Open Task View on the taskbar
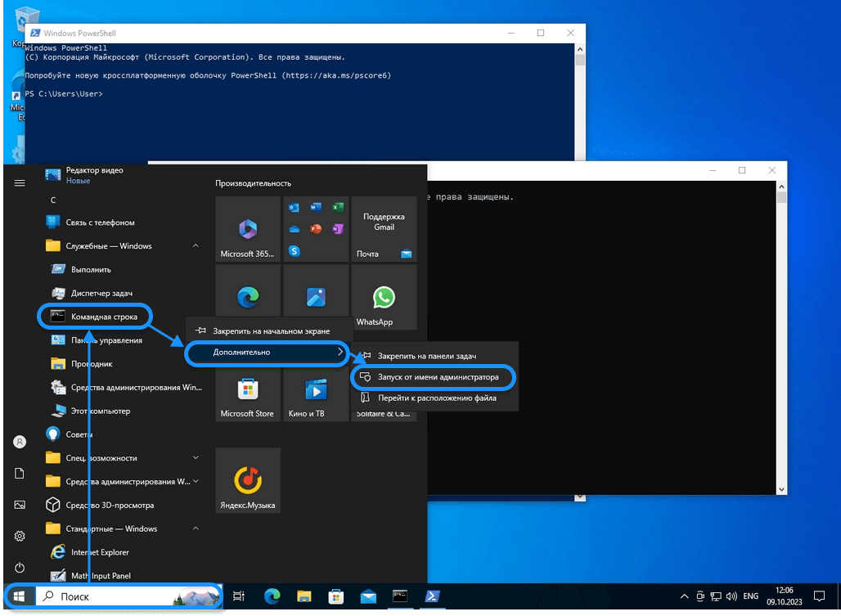The height and width of the screenshot is (616, 841). click(x=239, y=596)
